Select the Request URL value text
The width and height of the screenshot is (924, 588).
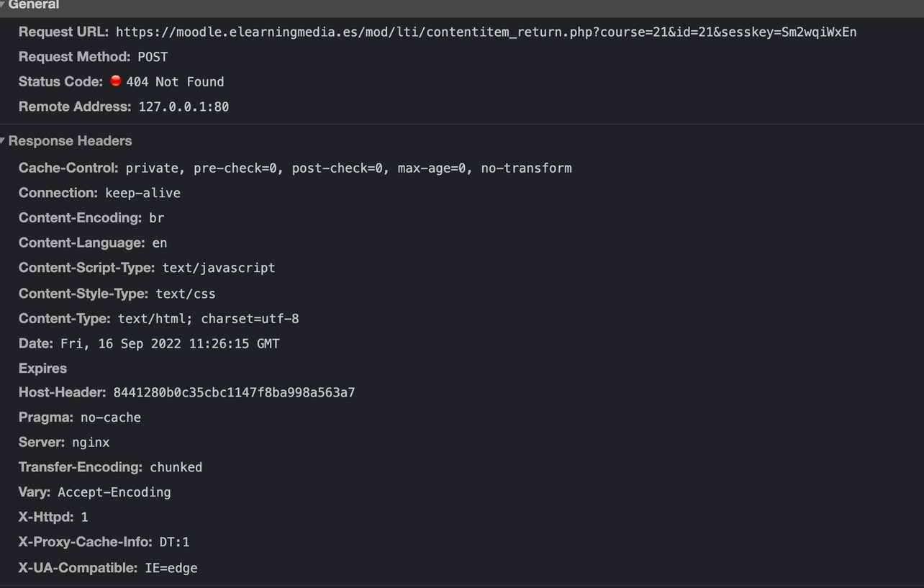pyautogui.click(x=486, y=32)
